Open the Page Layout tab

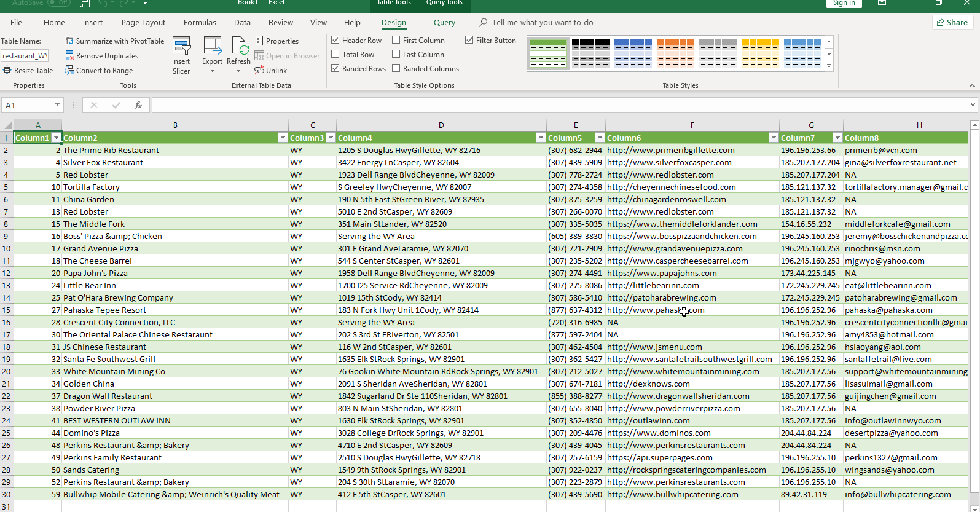pyautogui.click(x=143, y=22)
